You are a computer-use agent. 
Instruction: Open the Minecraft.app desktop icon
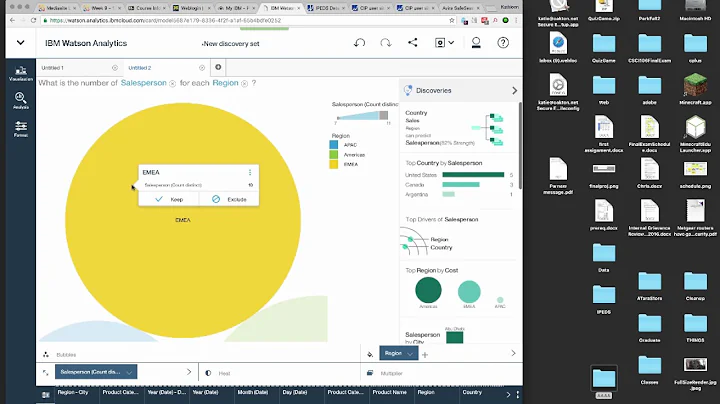(x=695, y=89)
